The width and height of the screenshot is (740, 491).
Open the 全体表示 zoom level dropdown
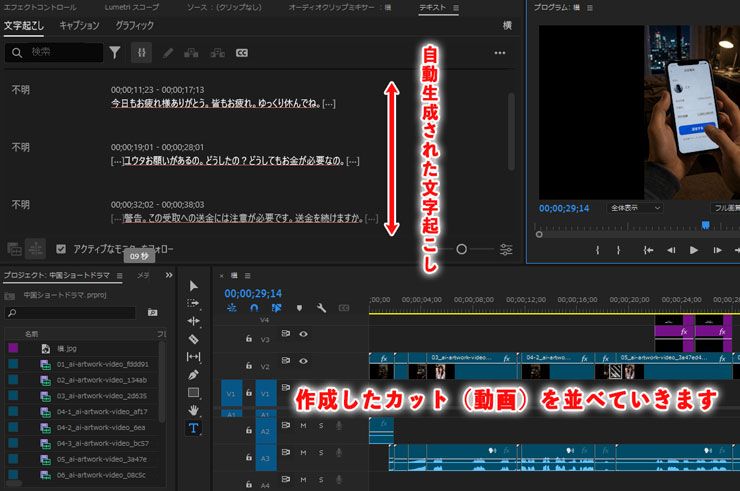[x=634, y=208]
